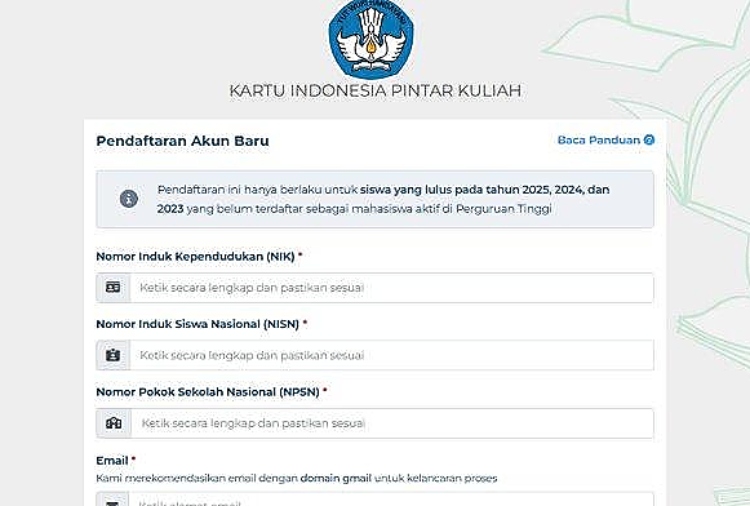
Task: Open the Baca Panduan guide link
Action: [x=606, y=140]
